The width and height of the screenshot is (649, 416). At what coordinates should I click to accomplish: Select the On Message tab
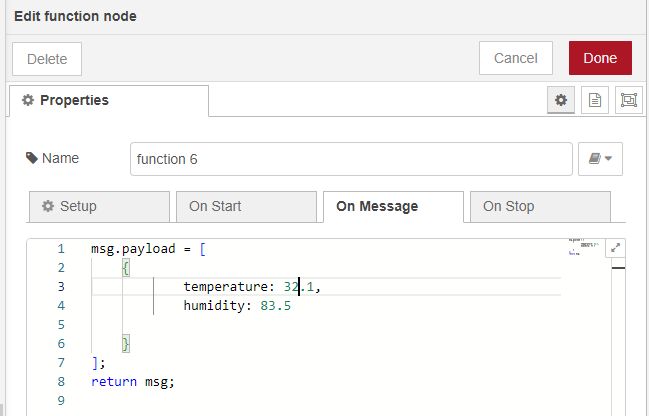[x=393, y=207]
